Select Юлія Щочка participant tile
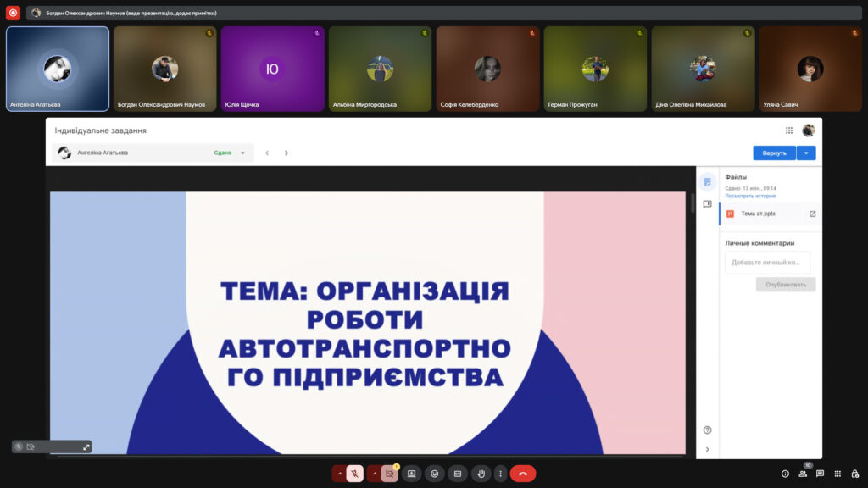 [272, 69]
